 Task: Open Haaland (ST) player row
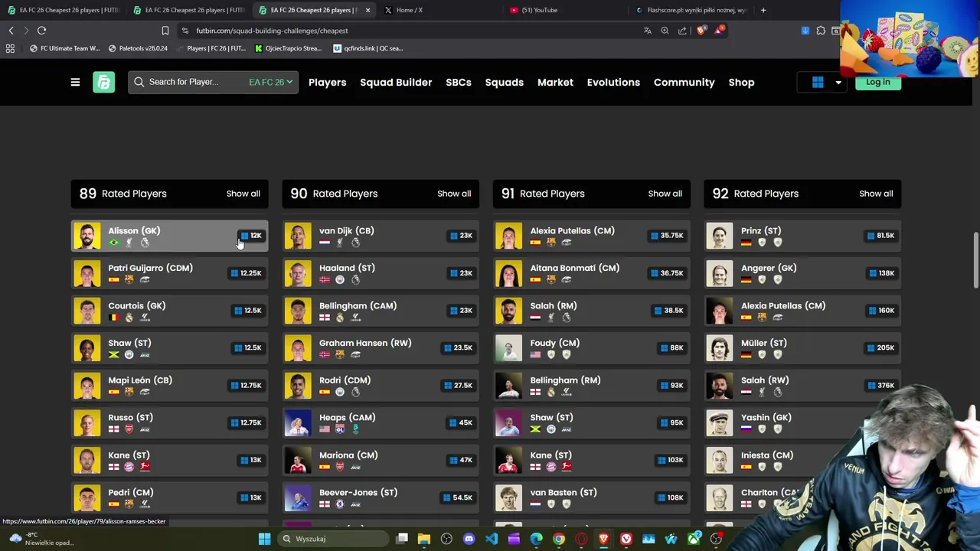click(x=381, y=273)
